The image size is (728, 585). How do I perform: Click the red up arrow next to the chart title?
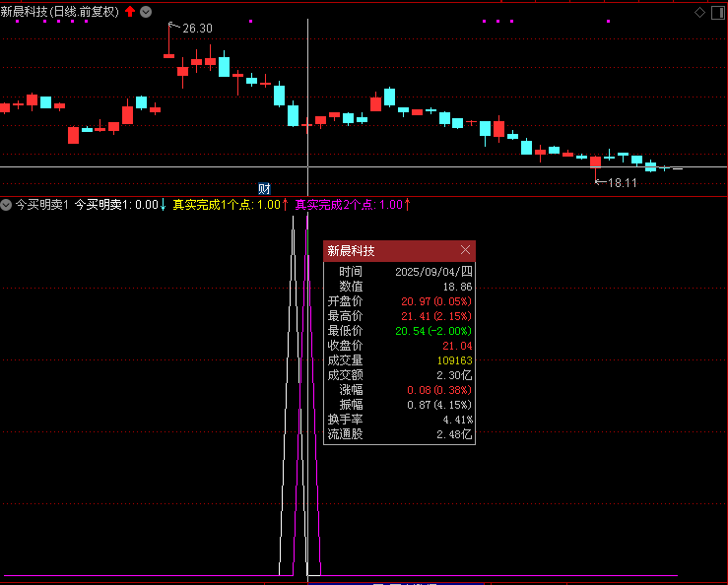[130, 12]
